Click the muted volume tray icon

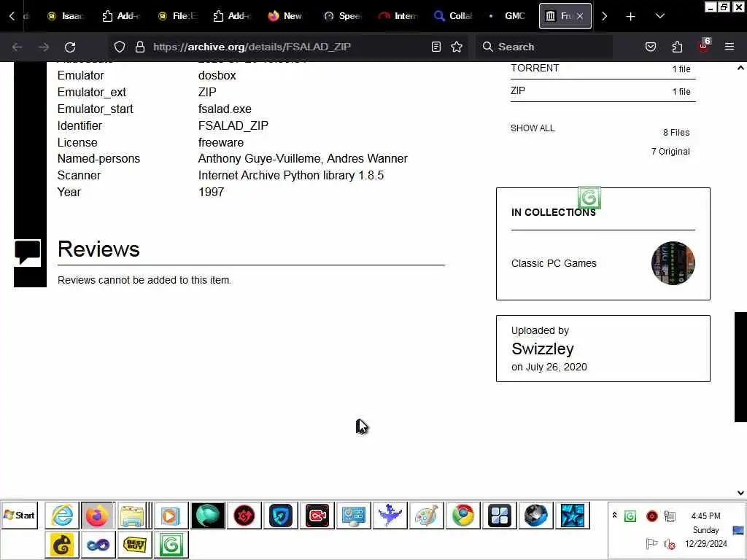[x=670, y=544]
